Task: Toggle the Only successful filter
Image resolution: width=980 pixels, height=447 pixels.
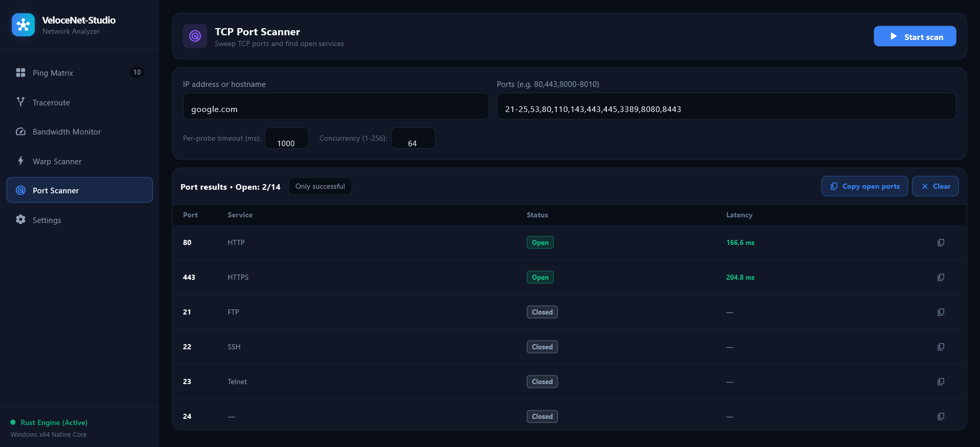Action: (x=320, y=186)
